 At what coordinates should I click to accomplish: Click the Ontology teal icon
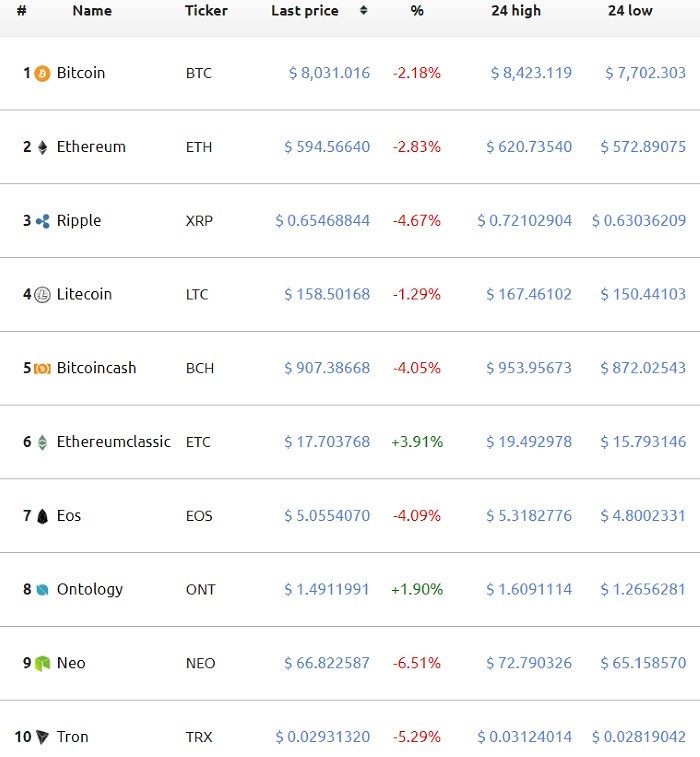click(x=42, y=590)
